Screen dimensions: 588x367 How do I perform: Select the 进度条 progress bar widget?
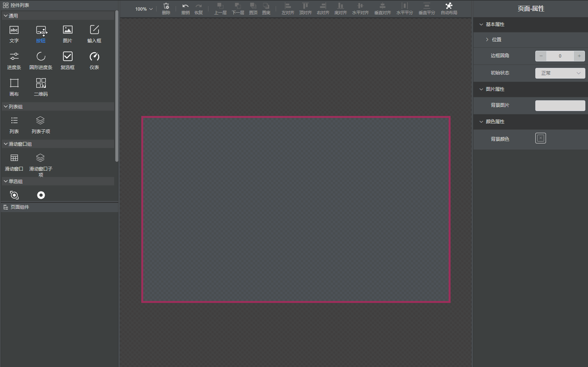[14, 61]
